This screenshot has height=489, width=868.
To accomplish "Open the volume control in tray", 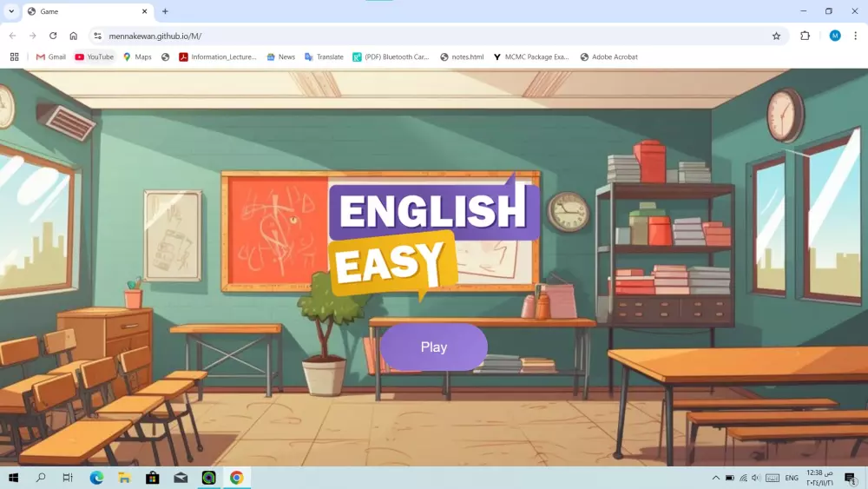I will pyautogui.click(x=756, y=478).
